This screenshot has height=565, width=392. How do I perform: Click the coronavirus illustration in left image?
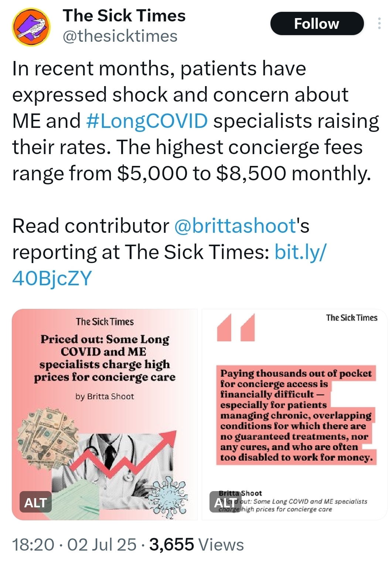[x=170, y=496]
